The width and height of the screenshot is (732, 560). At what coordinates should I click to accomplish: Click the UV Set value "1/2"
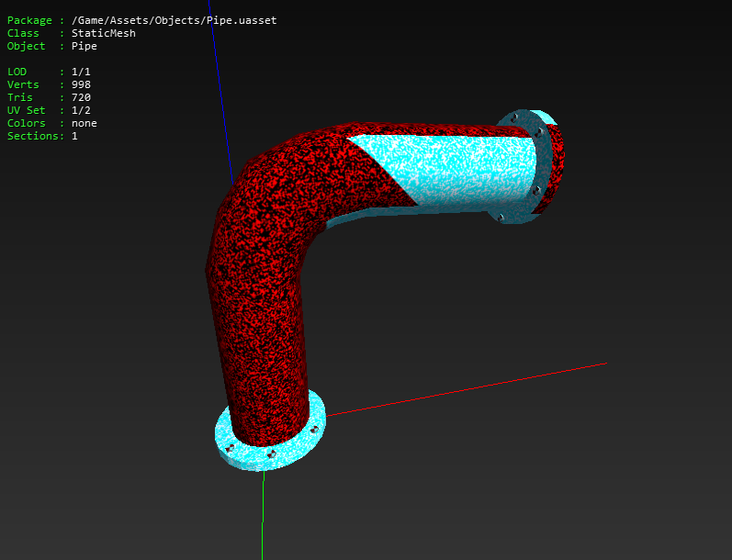[81, 110]
